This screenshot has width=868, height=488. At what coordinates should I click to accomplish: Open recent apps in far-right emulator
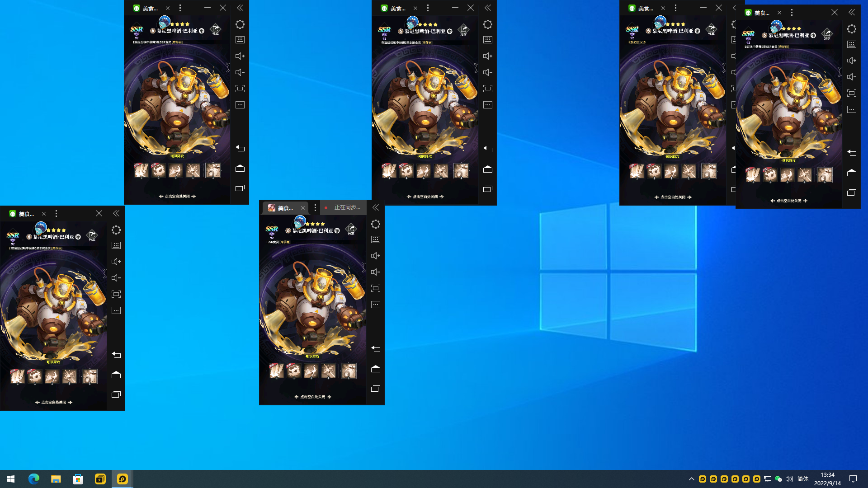852,192
